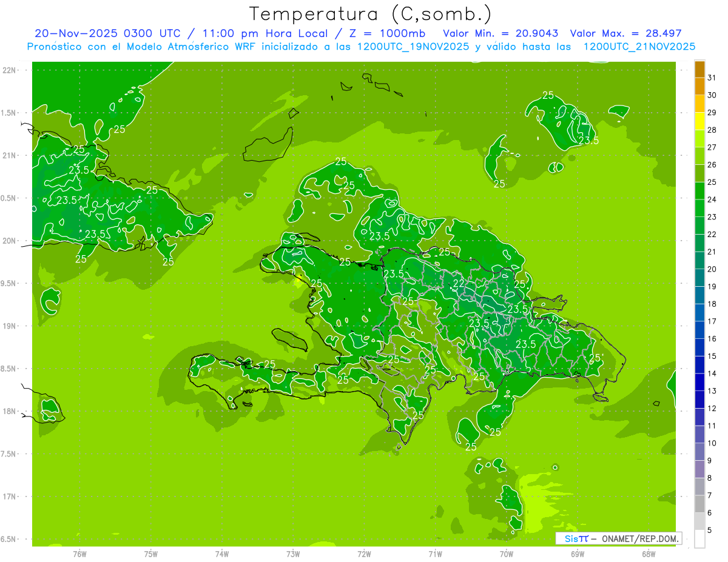Viewport: 728px width, 562px height.
Task: Click the color scale label "9"
Action: tap(710, 461)
